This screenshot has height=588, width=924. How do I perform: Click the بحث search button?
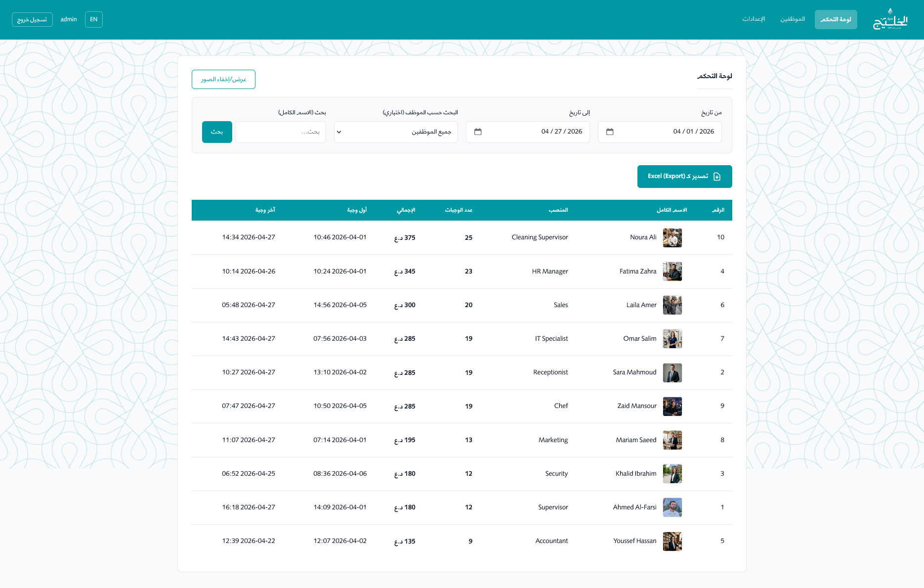pyautogui.click(x=216, y=132)
